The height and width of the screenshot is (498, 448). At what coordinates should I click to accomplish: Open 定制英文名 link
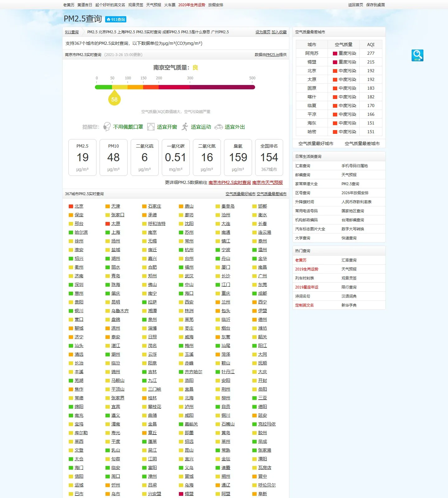click(305, 305)
